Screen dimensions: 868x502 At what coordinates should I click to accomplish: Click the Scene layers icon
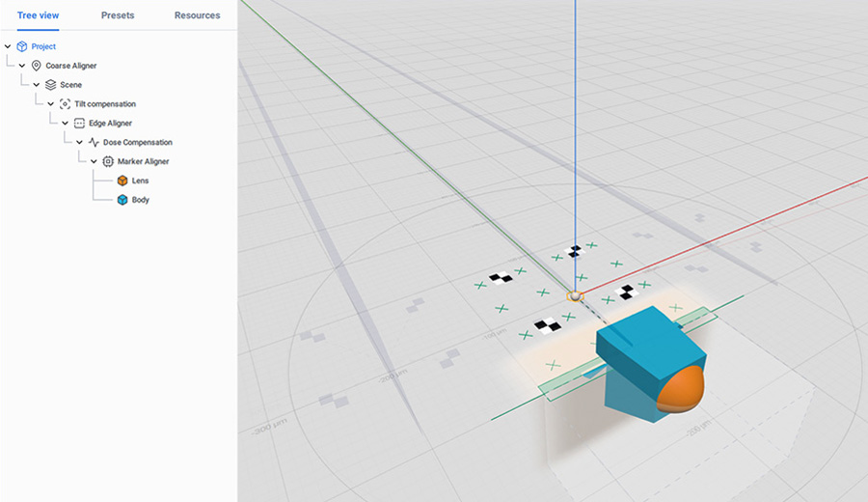pos(50,85)
